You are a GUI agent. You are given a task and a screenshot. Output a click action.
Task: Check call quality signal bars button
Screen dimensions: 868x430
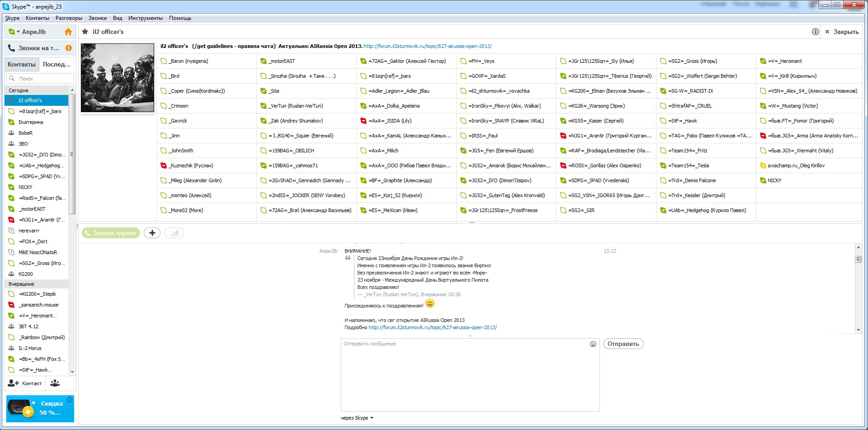tap(174, 233)
